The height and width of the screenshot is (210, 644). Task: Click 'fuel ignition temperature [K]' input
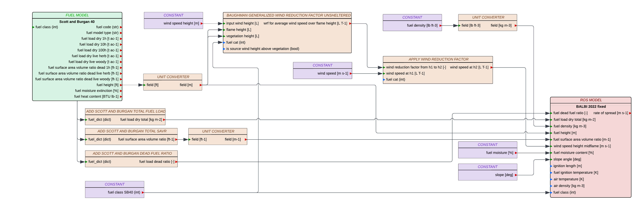coord(576,173)
